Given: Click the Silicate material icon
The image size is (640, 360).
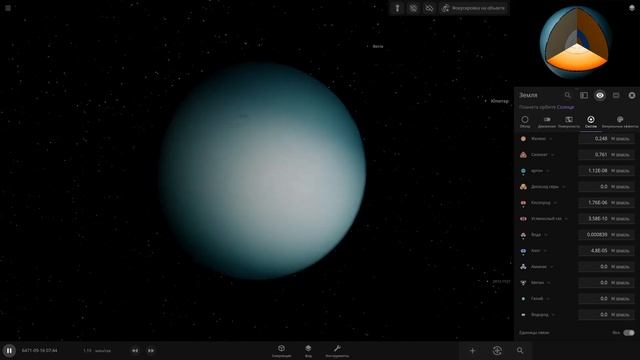Looking at the screenshot, I should (x=523, y=155).
